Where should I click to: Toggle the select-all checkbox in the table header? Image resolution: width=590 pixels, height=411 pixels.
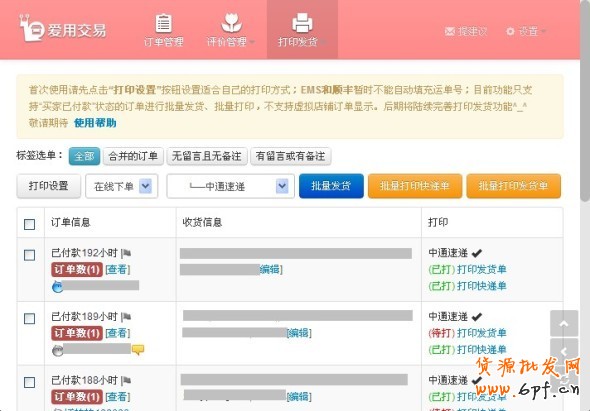tap(29, 224)
